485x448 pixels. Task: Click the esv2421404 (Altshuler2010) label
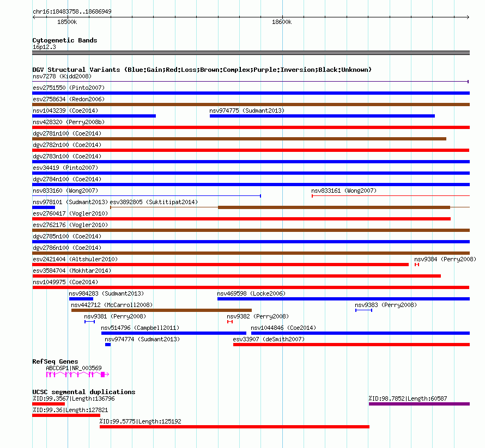pos(75,259)
